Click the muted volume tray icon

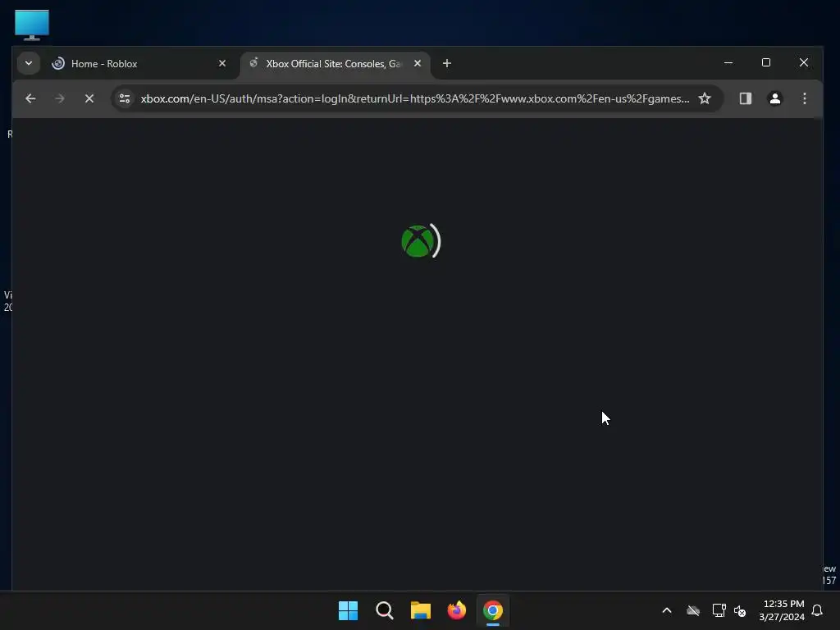[740, 610]
